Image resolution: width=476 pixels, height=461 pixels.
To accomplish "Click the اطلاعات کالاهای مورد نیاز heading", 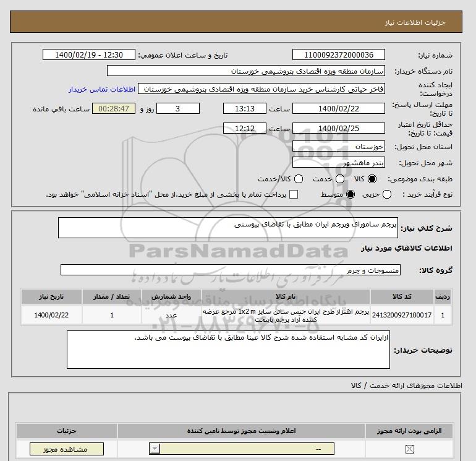I will [x=407, y=248].
